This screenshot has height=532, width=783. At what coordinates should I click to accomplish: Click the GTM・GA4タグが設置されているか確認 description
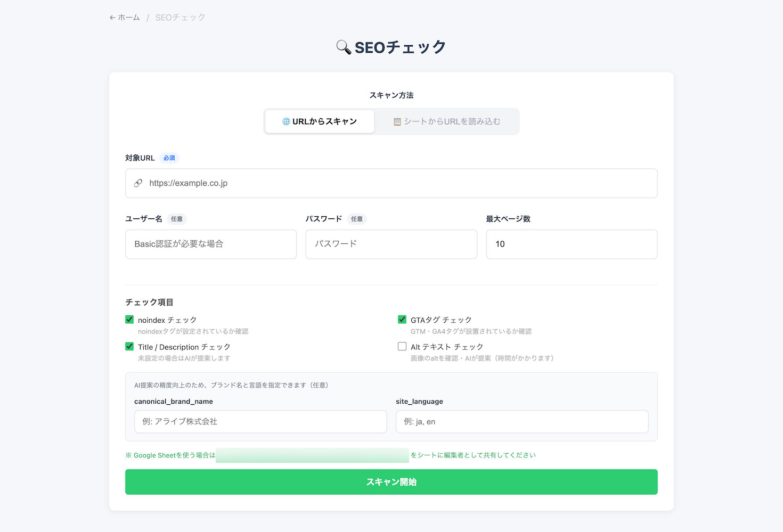471,331
